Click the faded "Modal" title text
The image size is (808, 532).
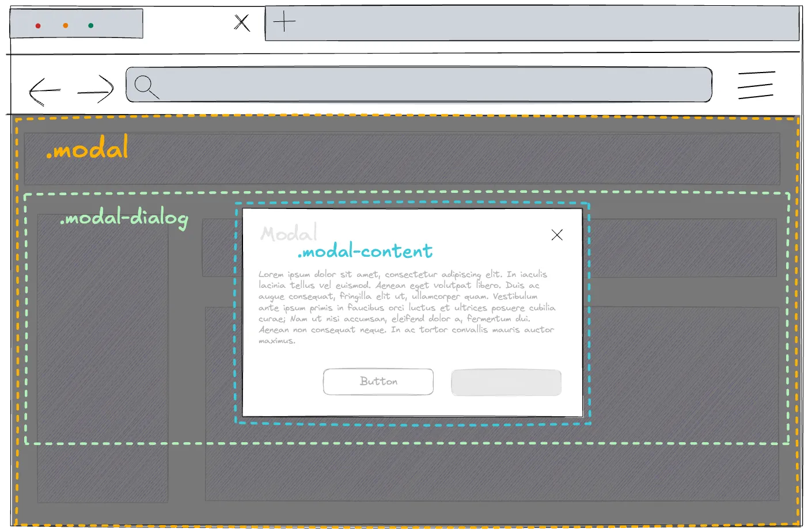point(289,233)
